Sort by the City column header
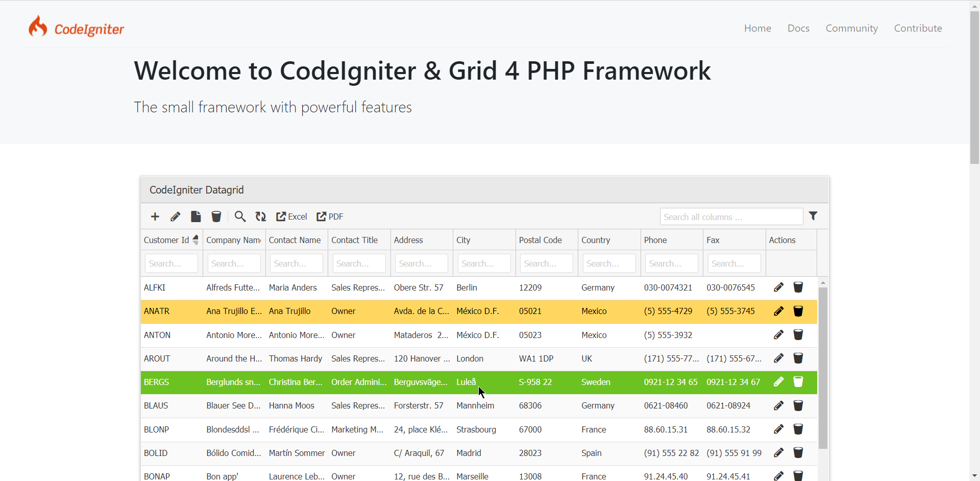This screenshot has height=481, width=980. click(463, 240)
